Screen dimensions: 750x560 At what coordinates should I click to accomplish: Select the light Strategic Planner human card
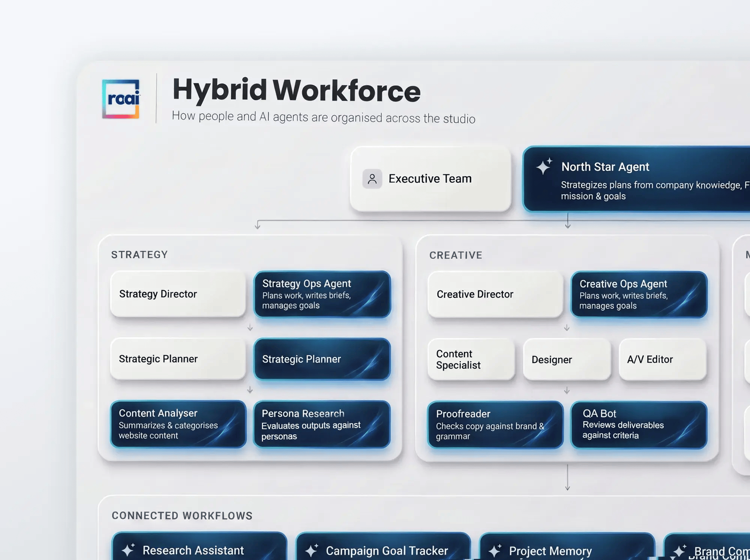[x=178, y=359]
